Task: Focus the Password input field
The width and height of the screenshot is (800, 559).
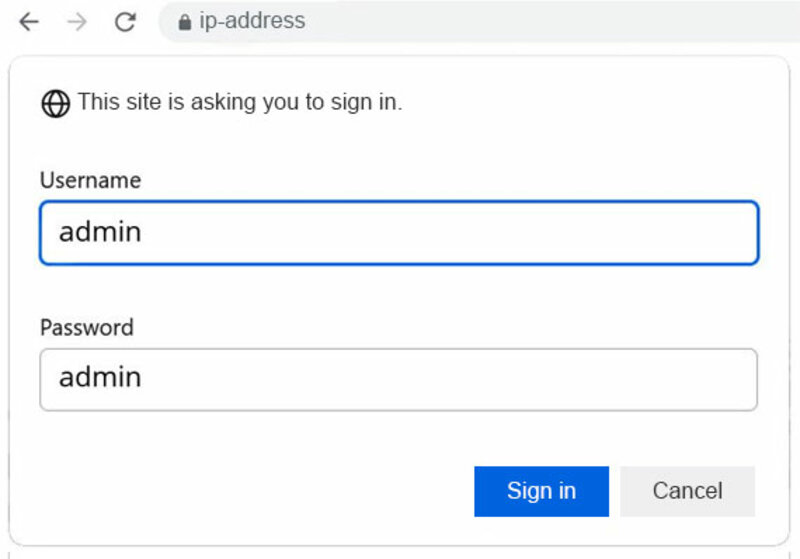Action: click(x=398, y=379)
